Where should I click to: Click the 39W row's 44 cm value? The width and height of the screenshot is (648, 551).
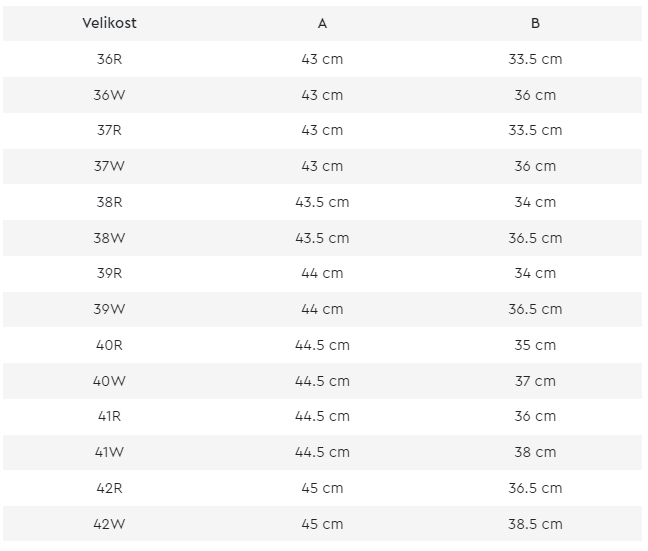tap(322, 309)
